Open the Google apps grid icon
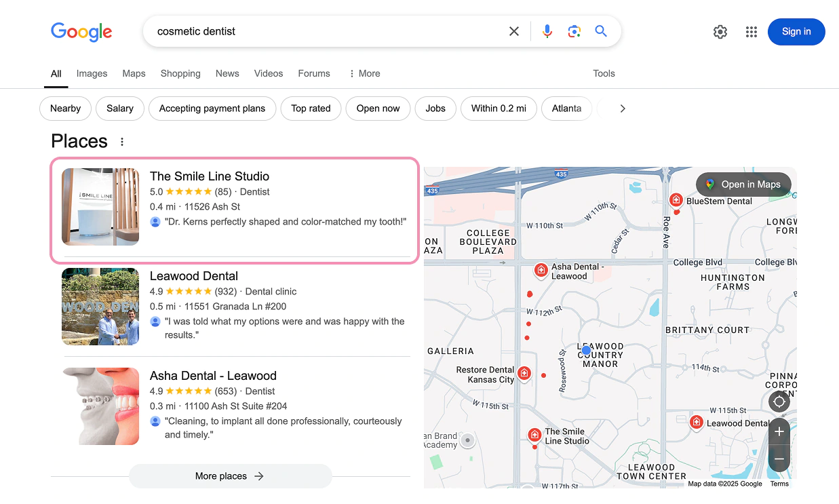This screenshot has width=839, height=504. [751, 32]
